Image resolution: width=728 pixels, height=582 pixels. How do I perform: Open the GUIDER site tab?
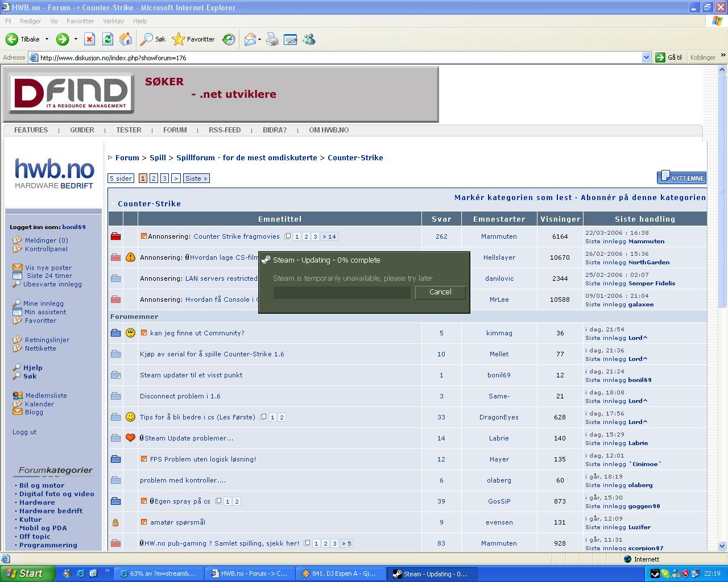[x=82, y=130]
